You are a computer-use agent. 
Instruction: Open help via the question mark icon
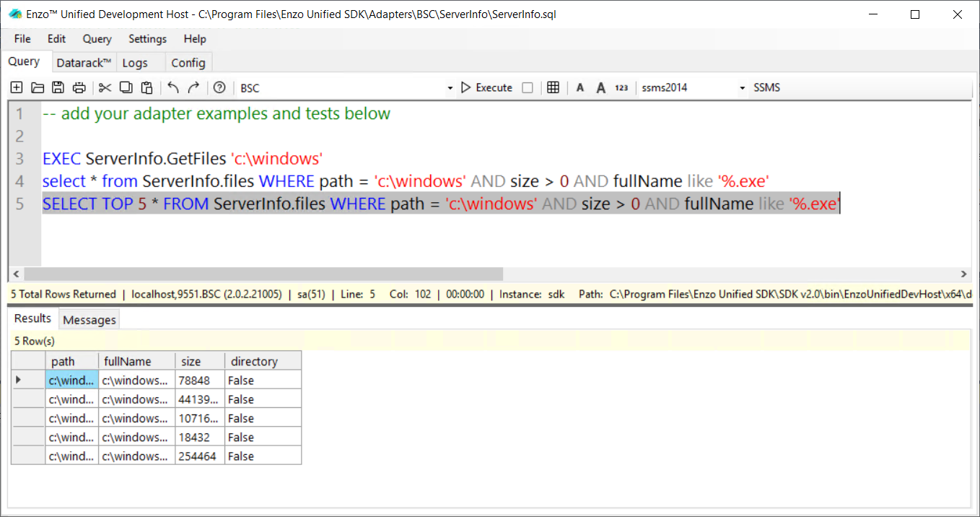pos(219,88)
